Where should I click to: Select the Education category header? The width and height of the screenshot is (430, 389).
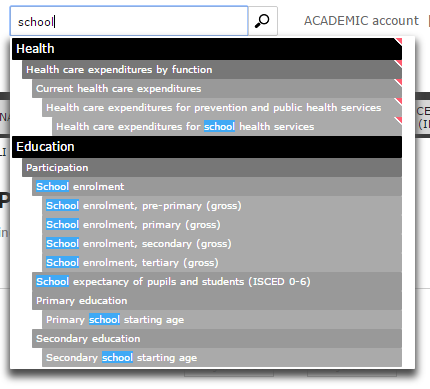pyautogui.click(x=207, y=147)
